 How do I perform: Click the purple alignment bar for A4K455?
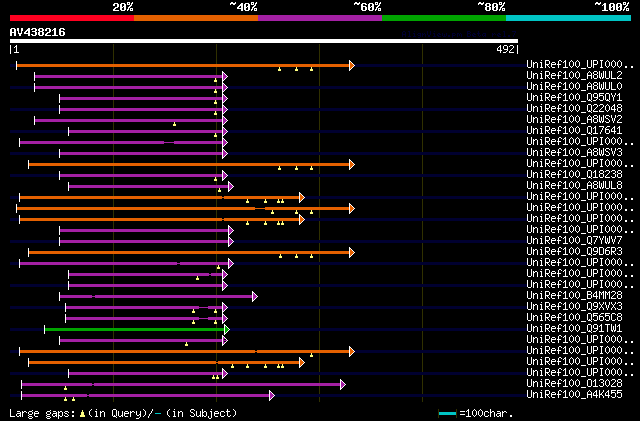[146, 396]
